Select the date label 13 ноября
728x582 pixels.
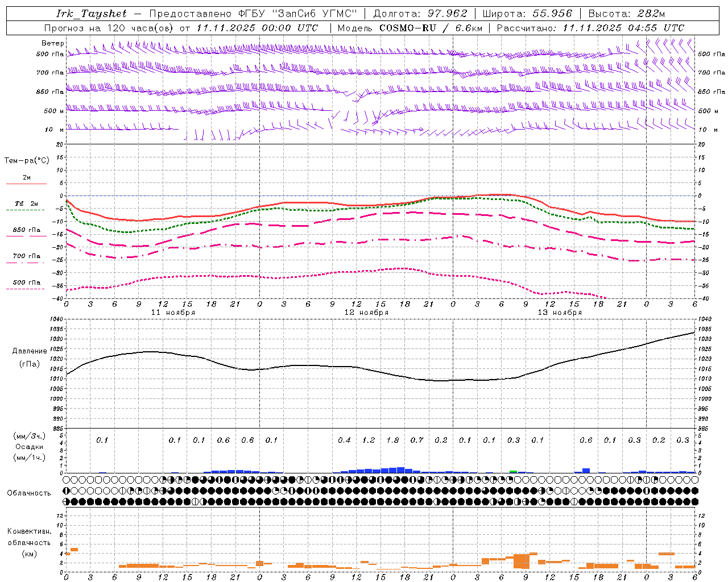[x=560, y=313]
